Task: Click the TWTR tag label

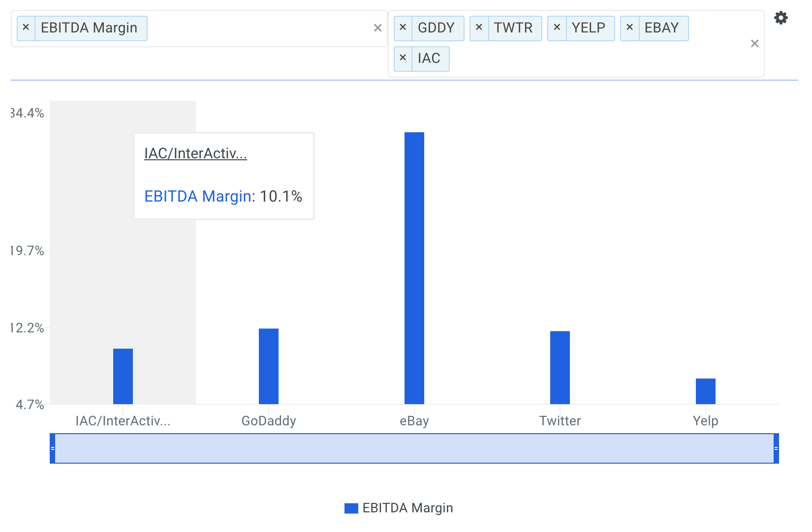Action: (x=513, y=28)
